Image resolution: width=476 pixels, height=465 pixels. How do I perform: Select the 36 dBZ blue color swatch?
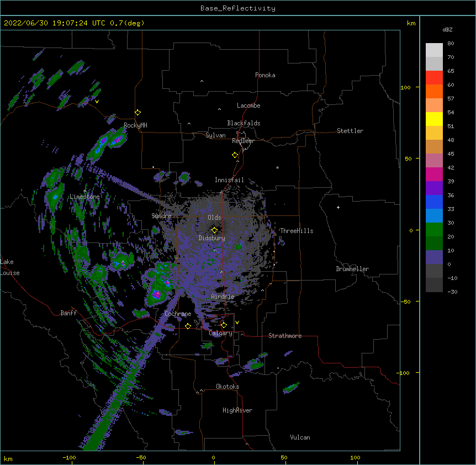[434, 202]
